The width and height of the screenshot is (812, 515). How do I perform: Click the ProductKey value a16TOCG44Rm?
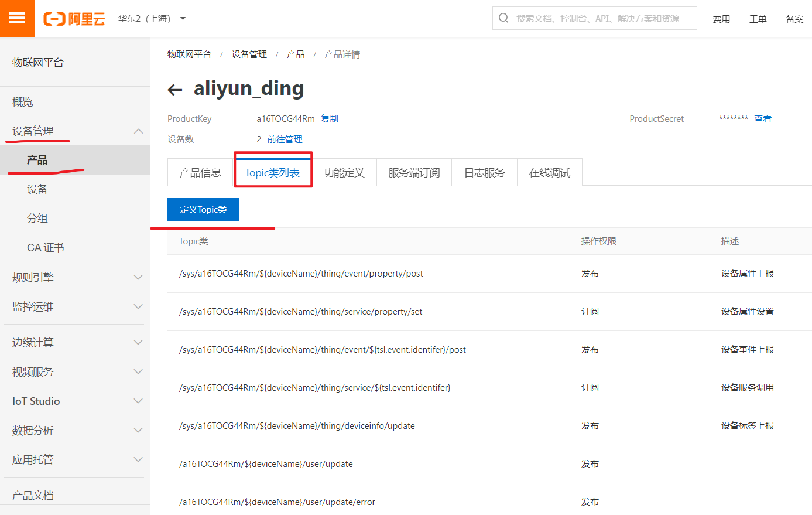[286, 118]
